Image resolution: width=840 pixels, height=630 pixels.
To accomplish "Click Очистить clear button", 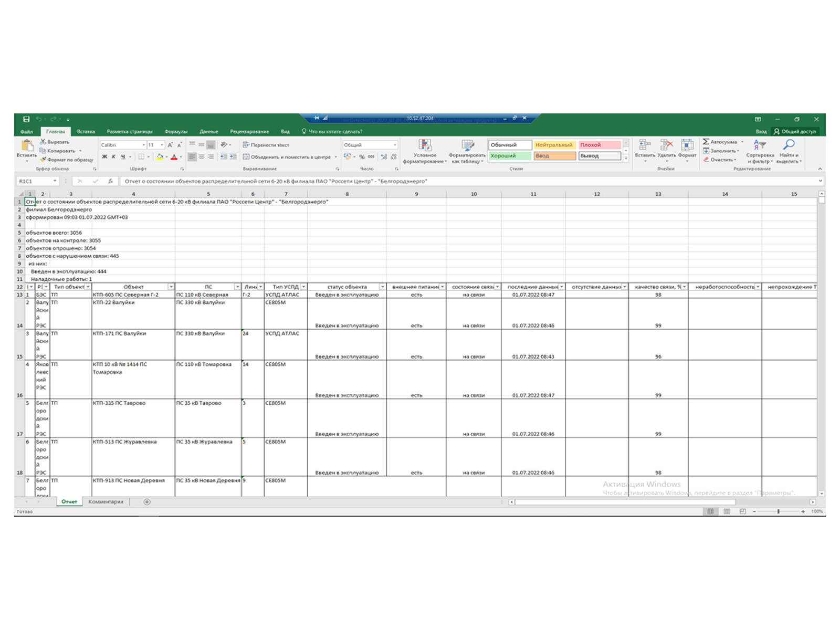I will [x=720, y=160].
